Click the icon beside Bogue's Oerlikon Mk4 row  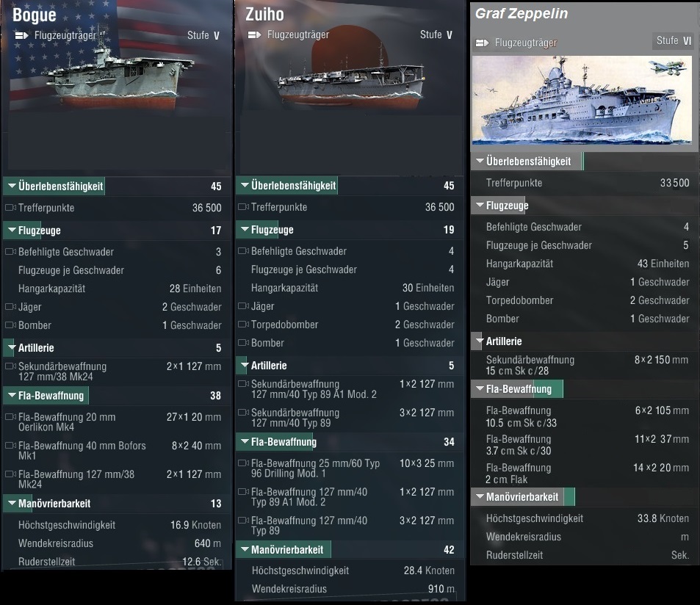10,417
